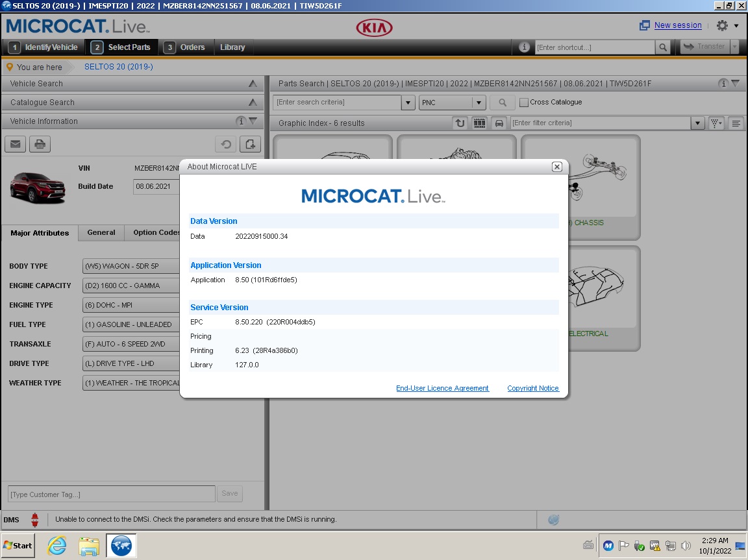Screen dimensions: 748x560
Task: Open the Orders tab
Action: coord(184,47)
